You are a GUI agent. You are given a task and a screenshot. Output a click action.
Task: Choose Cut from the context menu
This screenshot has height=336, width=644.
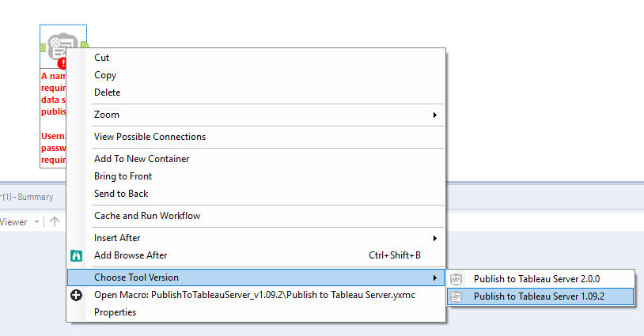pos(256,58)
